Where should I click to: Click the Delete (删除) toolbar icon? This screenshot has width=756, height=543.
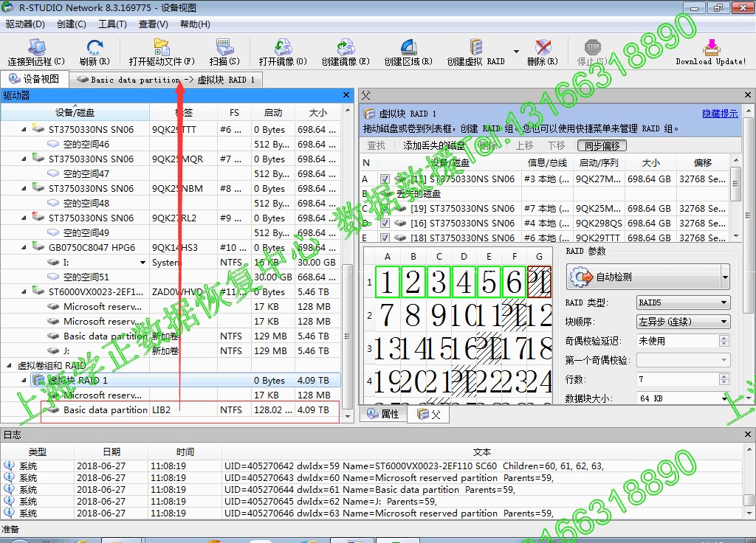pyautogui.click(x=543, y=46)
